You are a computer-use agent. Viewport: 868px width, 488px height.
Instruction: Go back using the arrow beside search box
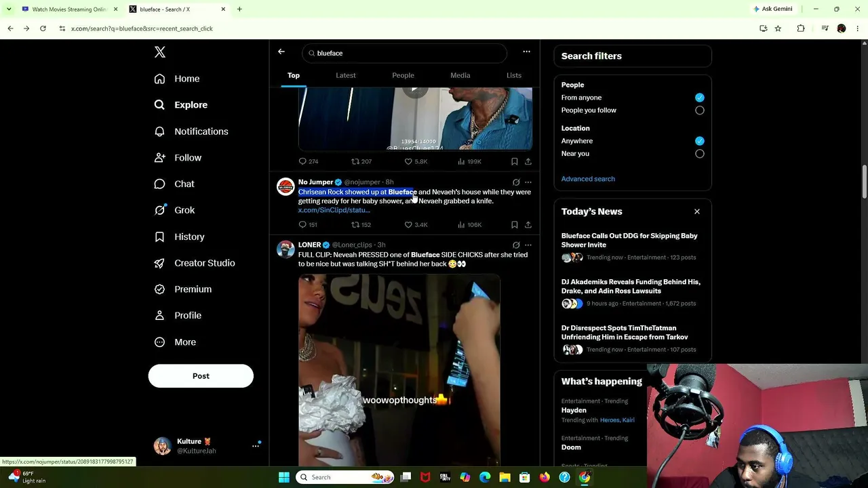click(281, 52)
